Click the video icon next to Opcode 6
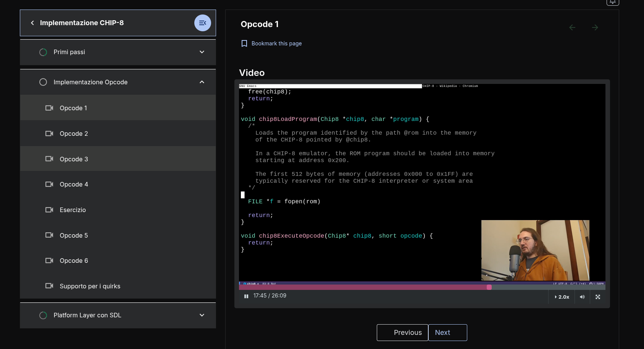This screenshot has width=644, height=349. tap(49, 261)
